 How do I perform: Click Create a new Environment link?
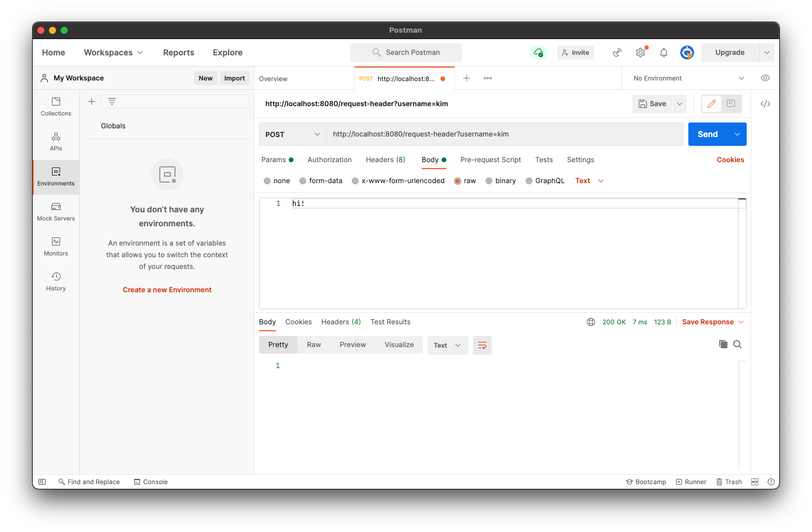pyautogui.click(x=167, y=290)
